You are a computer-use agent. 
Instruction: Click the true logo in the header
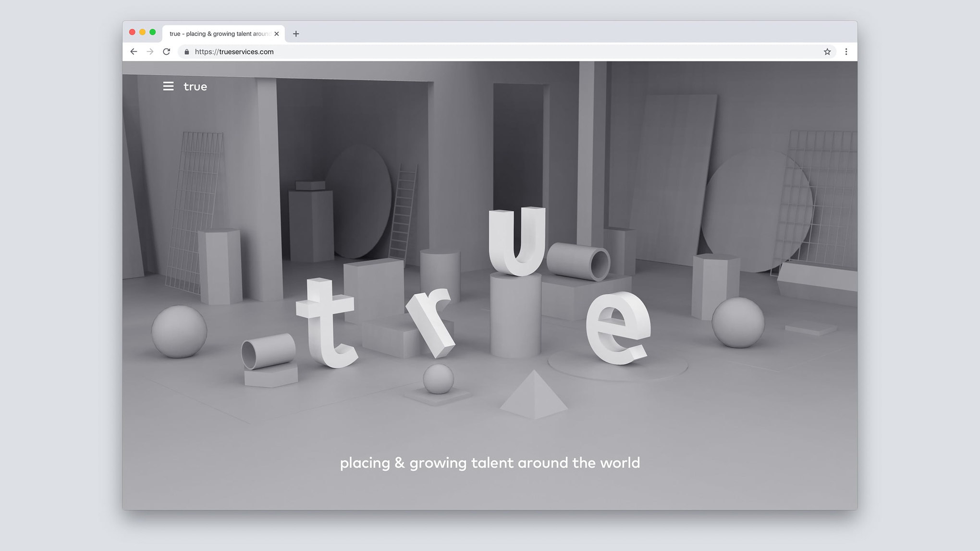click(195, 86)
